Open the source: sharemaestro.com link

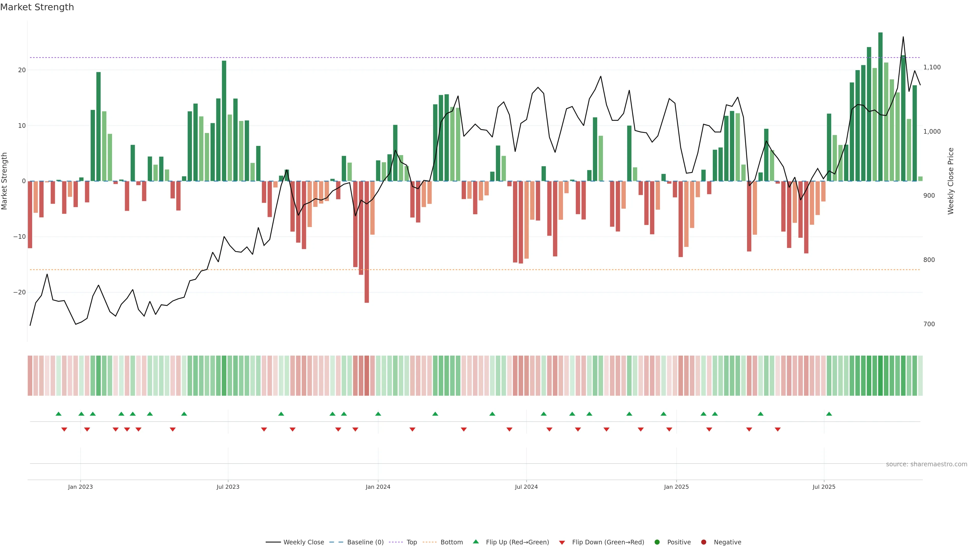click(926, 464)
